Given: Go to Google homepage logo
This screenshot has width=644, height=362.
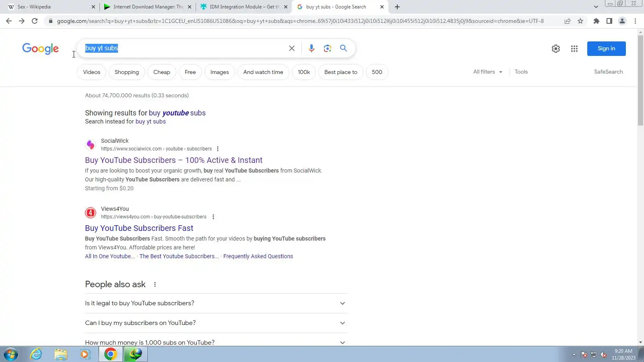Looking at the screenshot, I should (x=40, y=49).
